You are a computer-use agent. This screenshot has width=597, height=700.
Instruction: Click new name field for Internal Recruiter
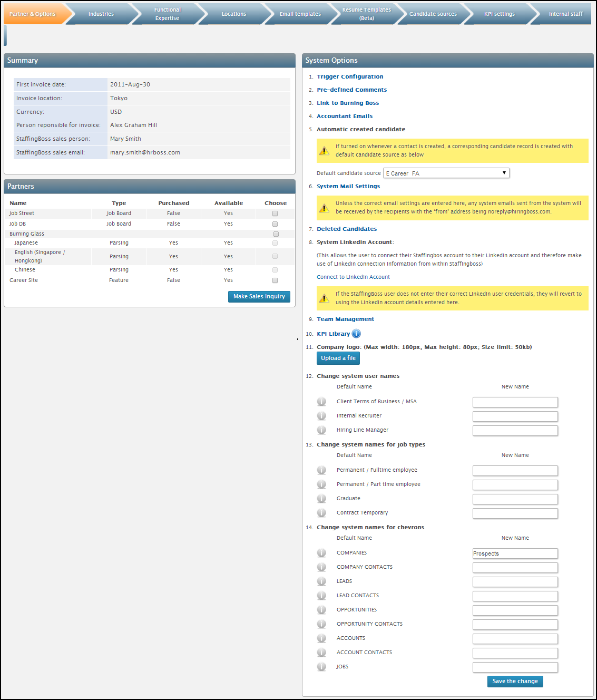click(x=515, y=416)
